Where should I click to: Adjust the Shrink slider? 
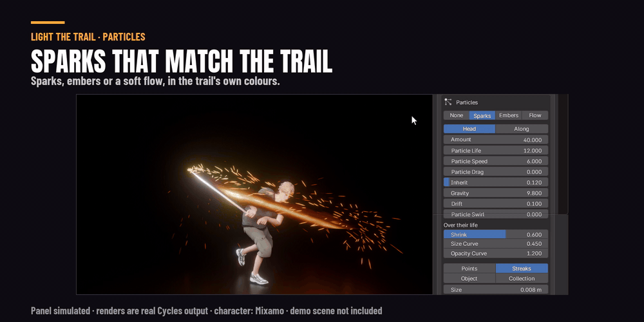(496, 234)
